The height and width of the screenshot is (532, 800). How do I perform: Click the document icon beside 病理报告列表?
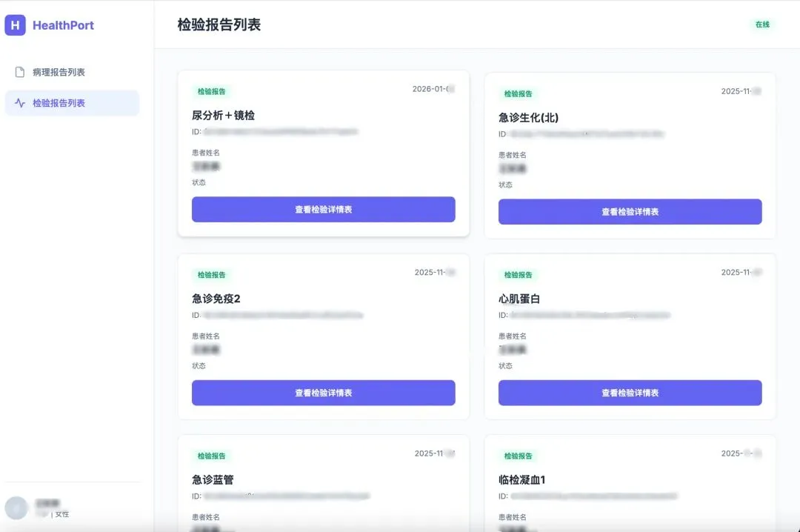tap(20, 72)
